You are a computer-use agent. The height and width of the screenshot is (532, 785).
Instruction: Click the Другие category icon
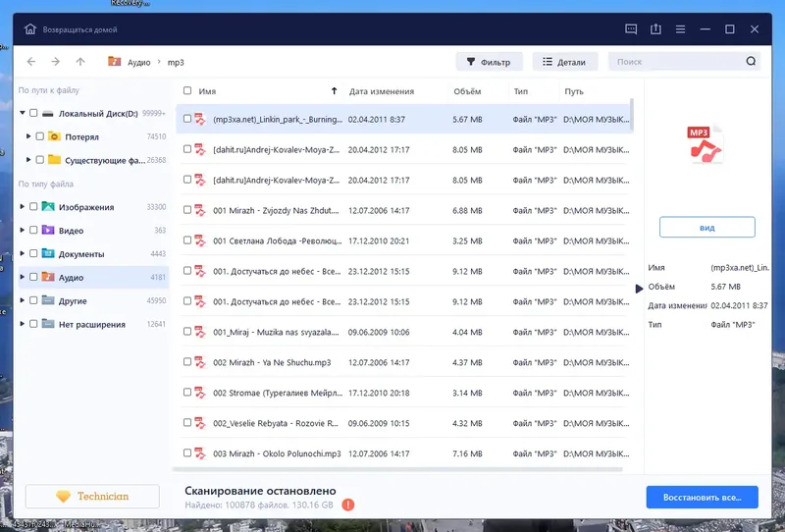(48, 300)
